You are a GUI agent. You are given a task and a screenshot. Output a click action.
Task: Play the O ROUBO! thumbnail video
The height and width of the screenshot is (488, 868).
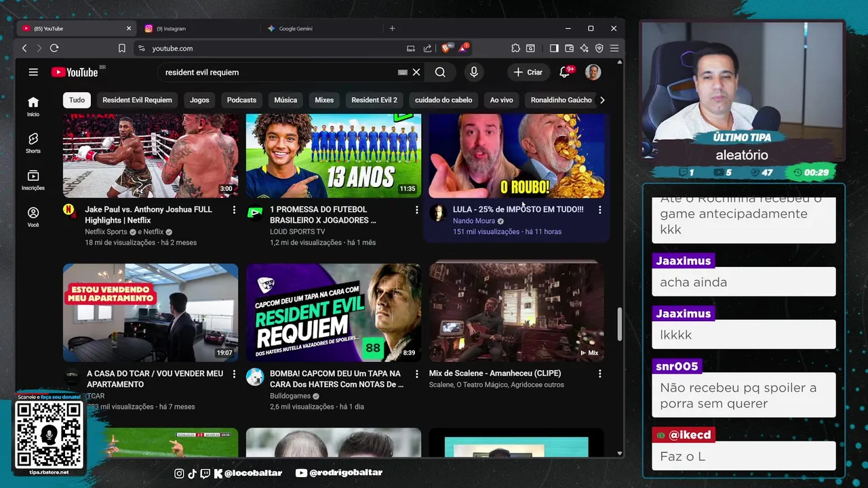coord(517,156)
